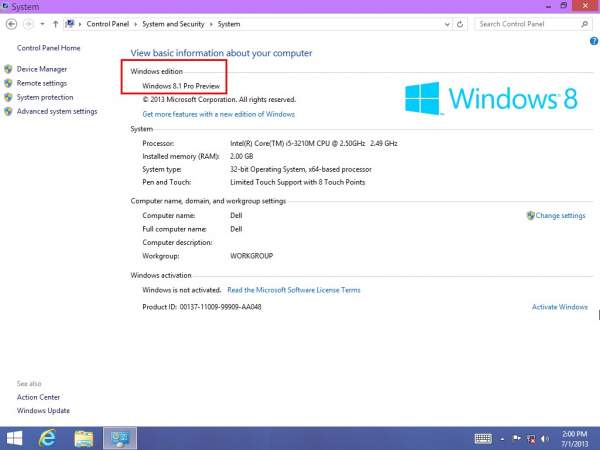Open Control Panel Home

pos(48,48)
